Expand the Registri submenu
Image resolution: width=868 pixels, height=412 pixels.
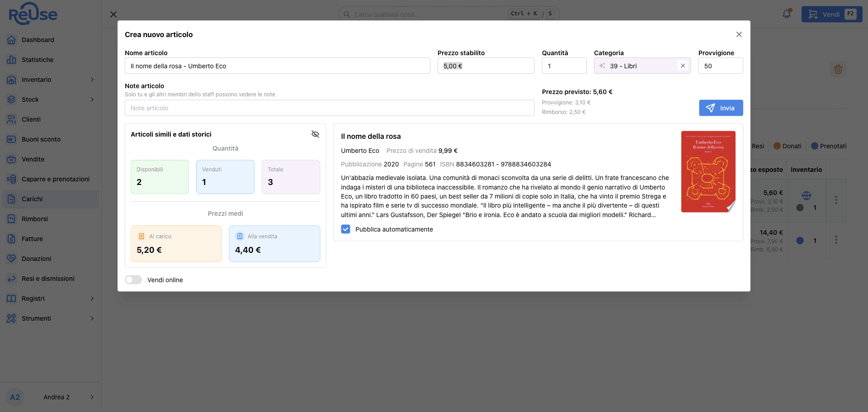92,298
